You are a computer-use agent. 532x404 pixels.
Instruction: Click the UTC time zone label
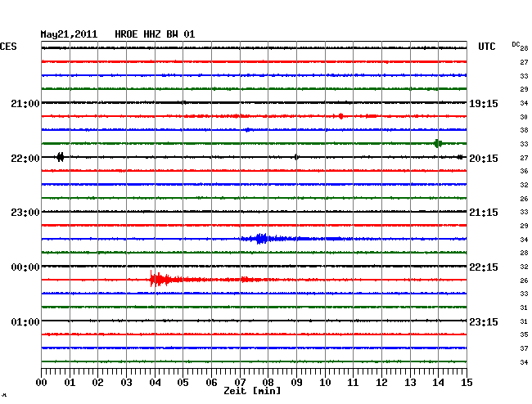click(x=486, y=47)
